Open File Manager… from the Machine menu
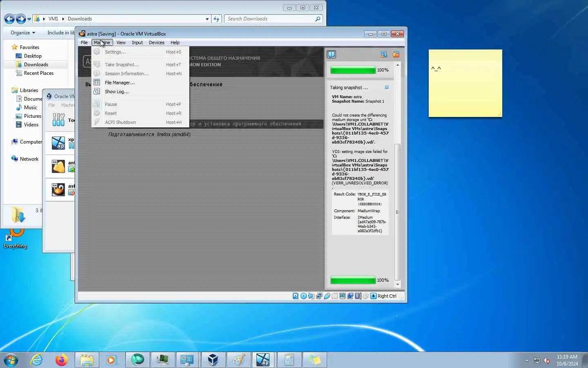Screen dimensions: 588x368 140,83
